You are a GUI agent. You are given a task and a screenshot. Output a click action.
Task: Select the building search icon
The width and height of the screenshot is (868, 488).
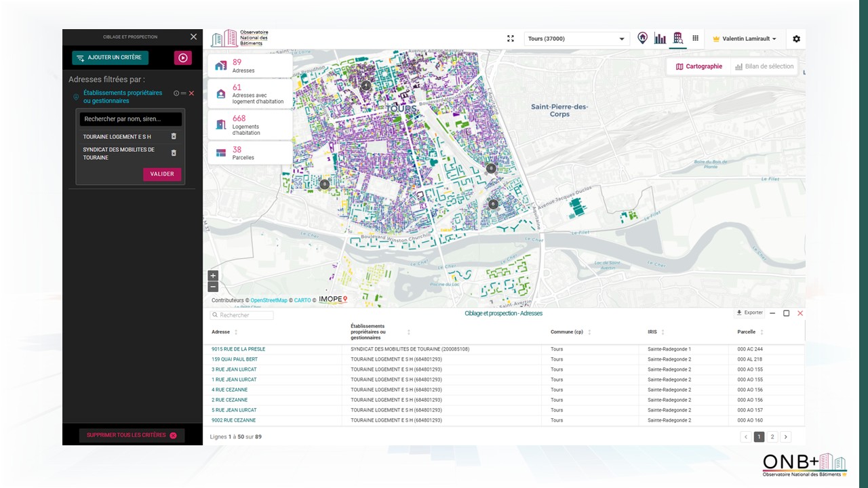pyautogui.click(x=677, y=38)
